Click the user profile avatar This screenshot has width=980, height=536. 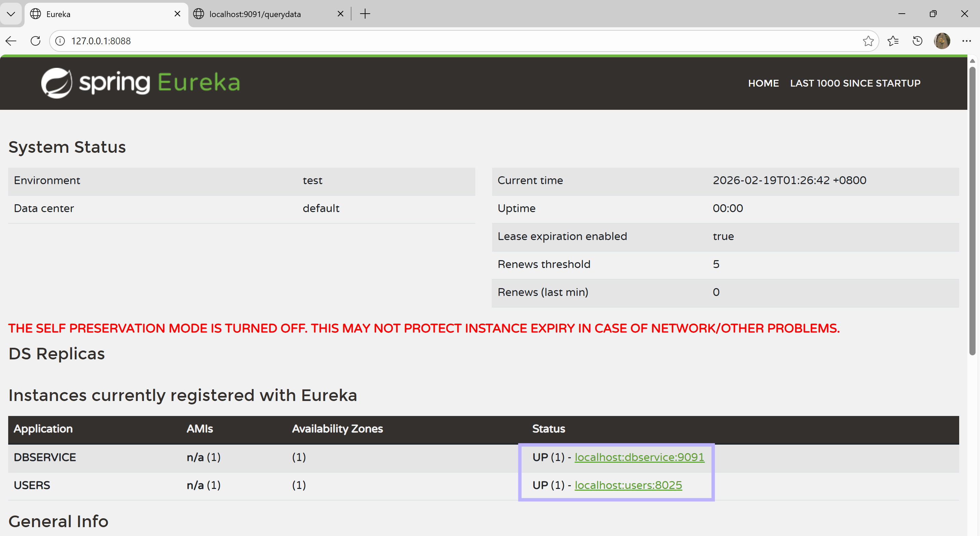[941, 41]
